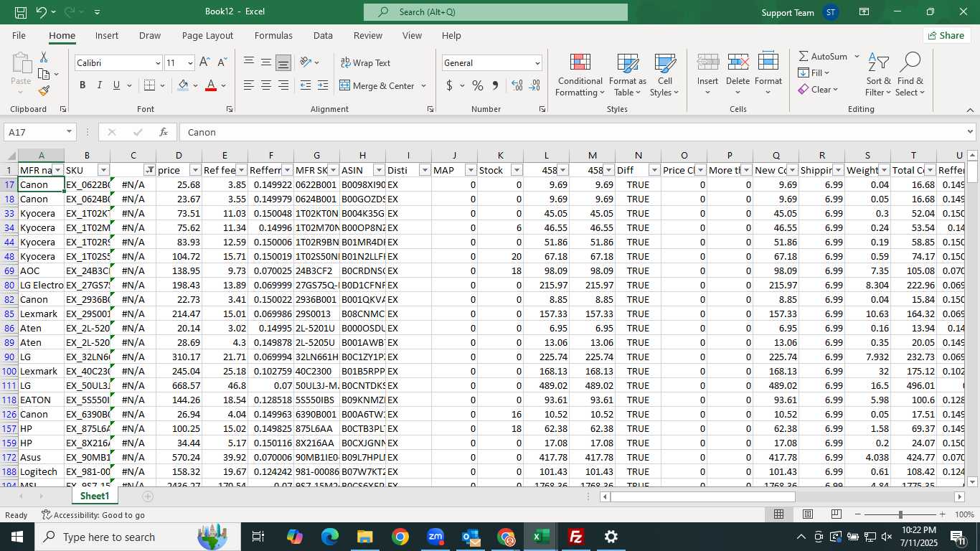Toggle Bottom Align vertical alignment
The image size is (980, 551).
283,62
